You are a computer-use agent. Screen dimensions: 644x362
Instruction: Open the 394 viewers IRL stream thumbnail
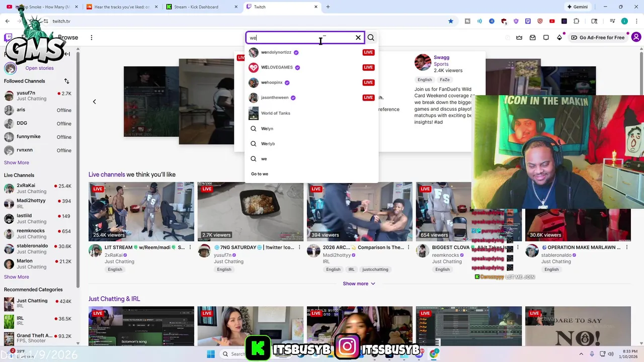(x=359, y=212)
